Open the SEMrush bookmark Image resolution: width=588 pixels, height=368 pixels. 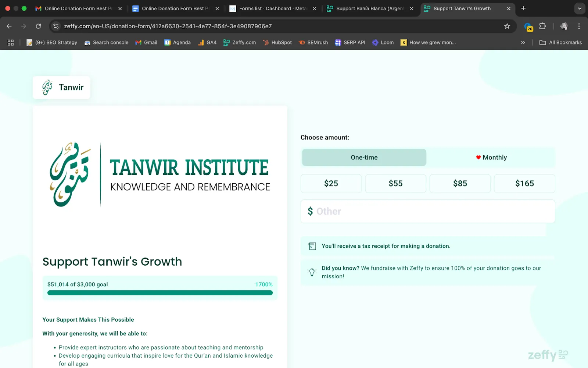pyautogui.click(x=313, y=43)
